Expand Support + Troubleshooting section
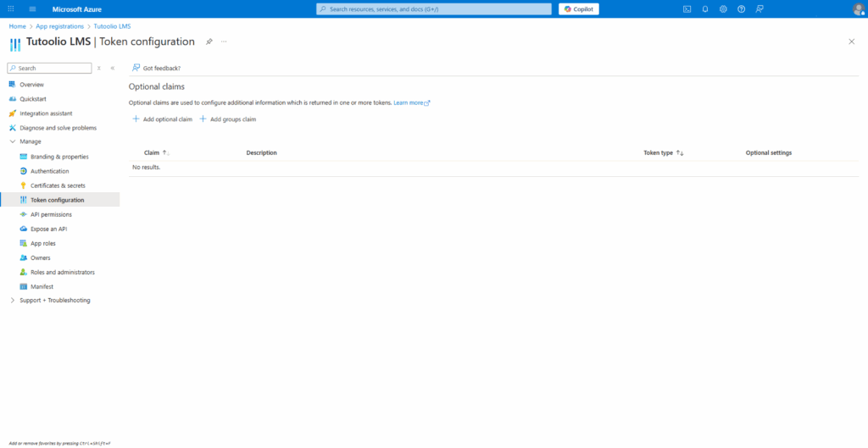This screenshot has height=448, width=868. pyautogui.click(x=12, y=301)
